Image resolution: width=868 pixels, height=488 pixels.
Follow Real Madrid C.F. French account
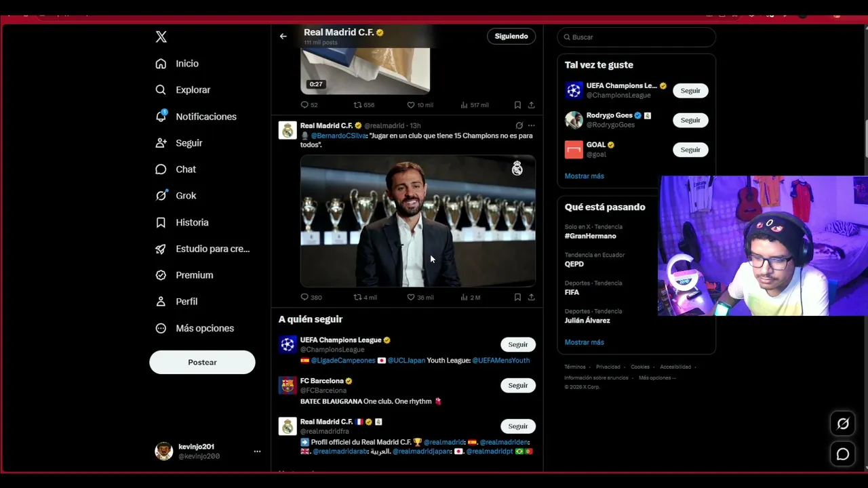(x=518, y=426)
